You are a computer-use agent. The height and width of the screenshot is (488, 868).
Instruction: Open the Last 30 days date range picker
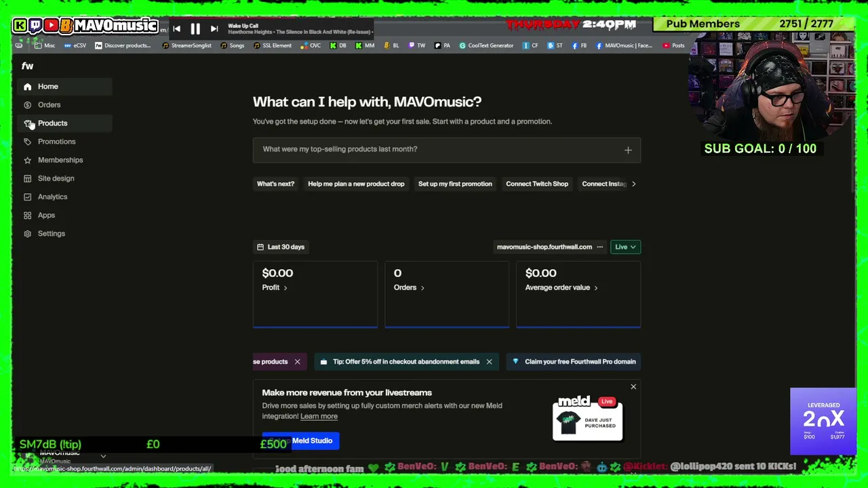point(281,247)
